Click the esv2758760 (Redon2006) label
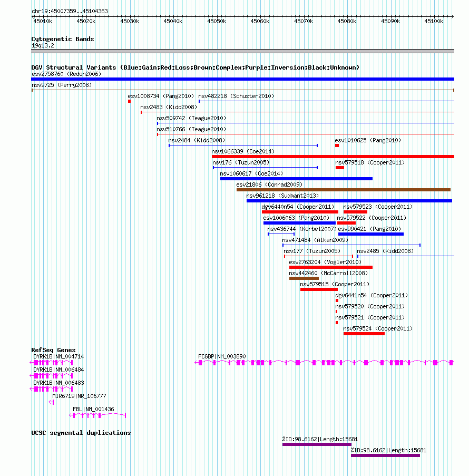469x476 pixels. [x=66, y=74]
